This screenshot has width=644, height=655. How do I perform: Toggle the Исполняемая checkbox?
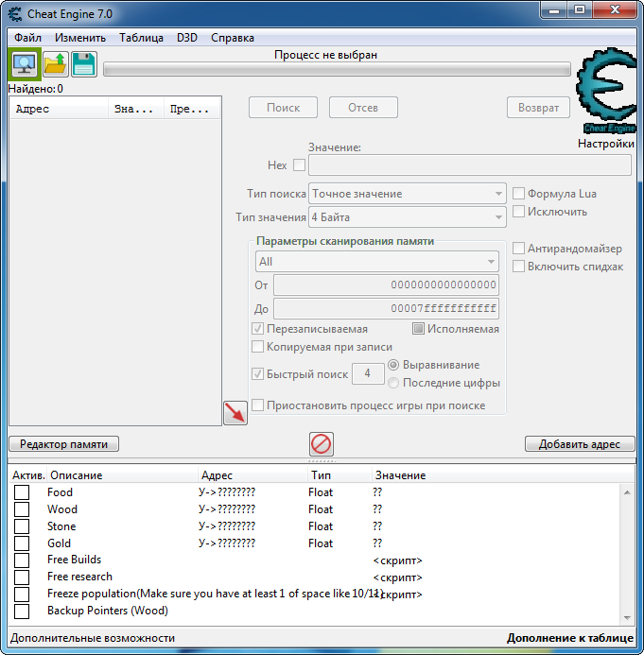[x=418, y=329]
